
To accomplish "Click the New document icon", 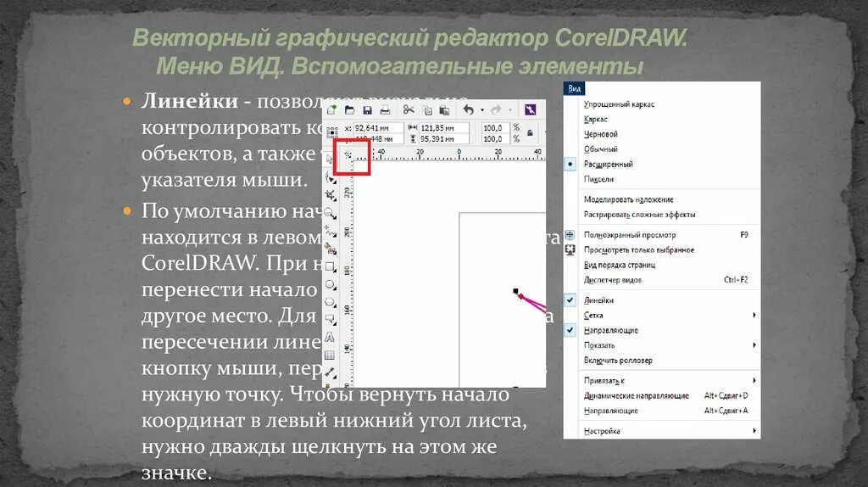I will (x=331, y=109).
